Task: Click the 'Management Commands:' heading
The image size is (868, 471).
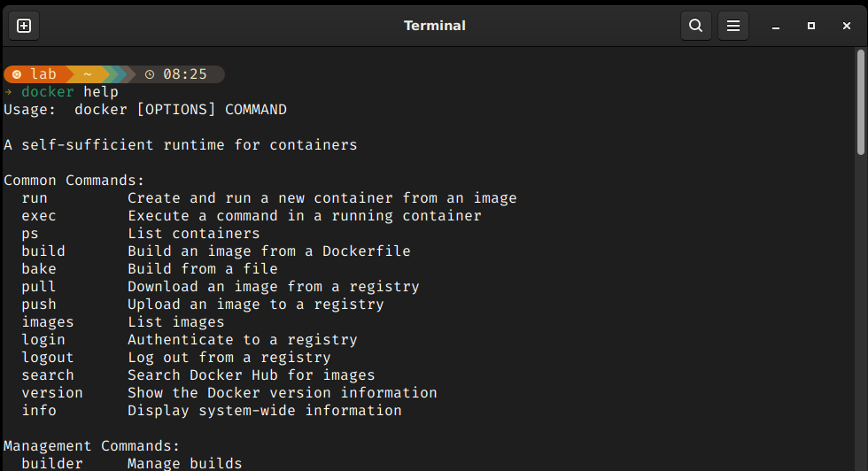Action: (92, 446)
